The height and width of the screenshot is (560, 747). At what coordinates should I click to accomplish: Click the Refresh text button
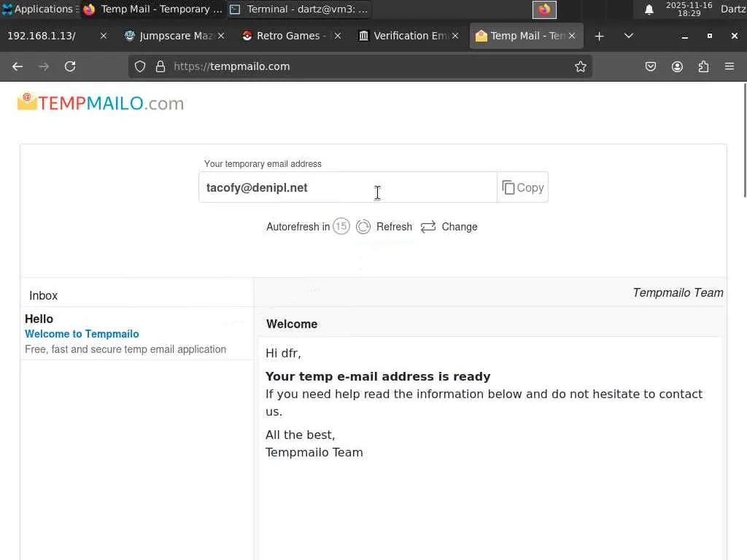(x=394, y=227)
